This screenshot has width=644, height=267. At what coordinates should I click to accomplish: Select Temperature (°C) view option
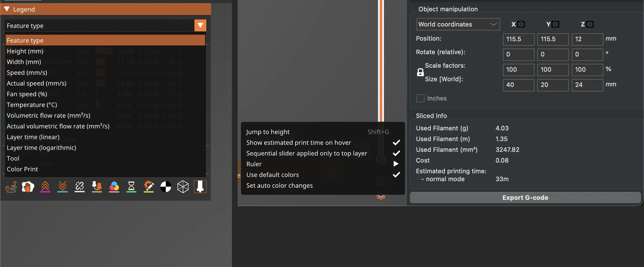pyautogui.click(x=105, y=105)
